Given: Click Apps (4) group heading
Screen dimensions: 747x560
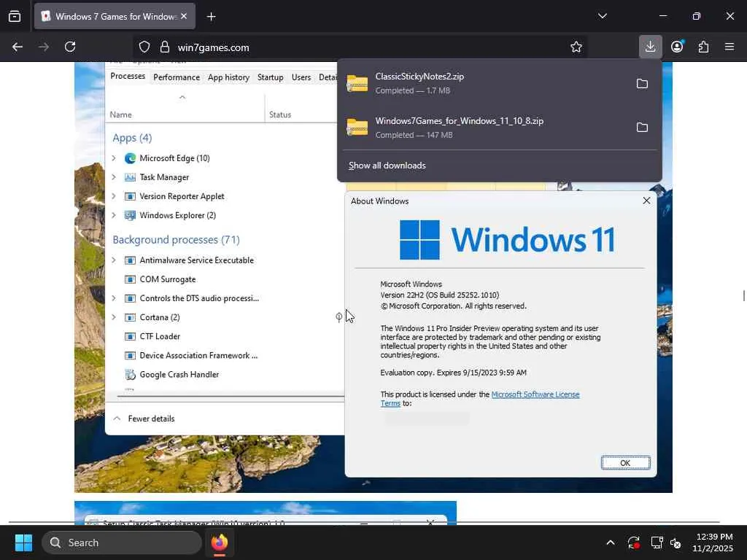Looking at the screenshot, I should click(132, 138).
